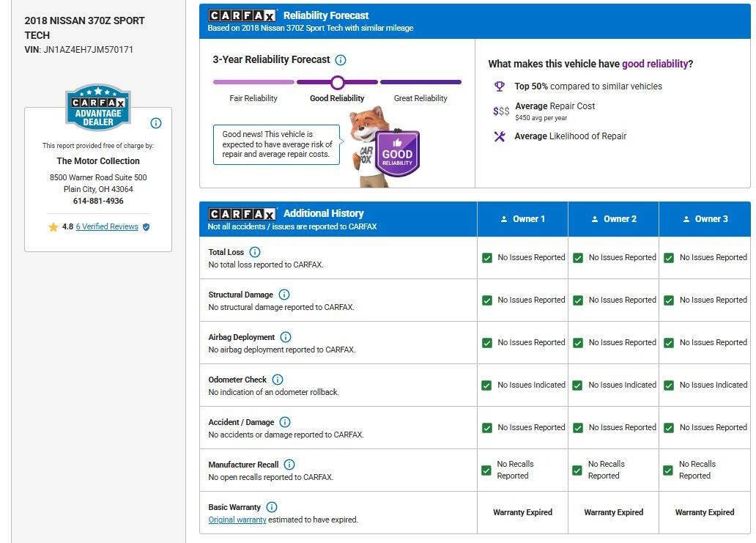Click info icon beside CARFAX Advantage Dealer badge
Image resolution: width=756 pixels, height=543 pixels.
point(156,123)
